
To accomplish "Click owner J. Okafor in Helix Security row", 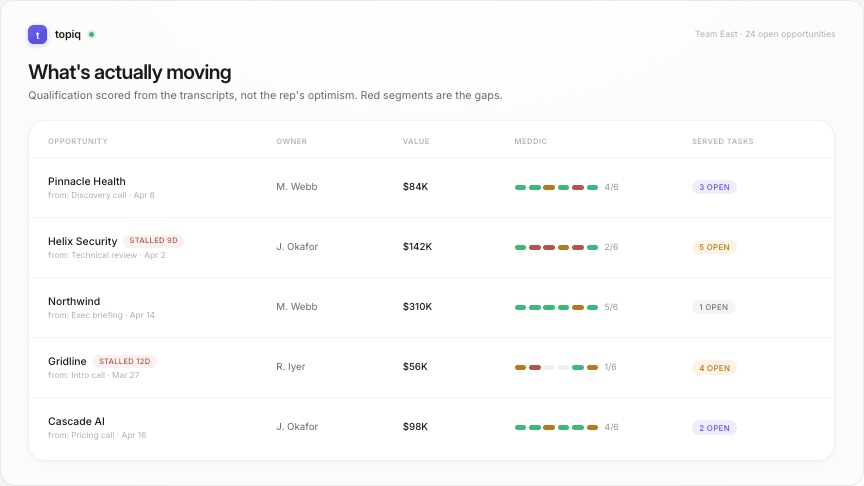I will coord(297,247).
